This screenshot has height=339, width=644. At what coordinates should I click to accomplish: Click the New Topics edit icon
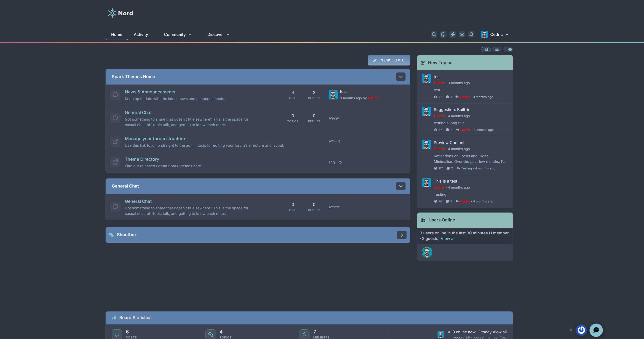[423, 63]
